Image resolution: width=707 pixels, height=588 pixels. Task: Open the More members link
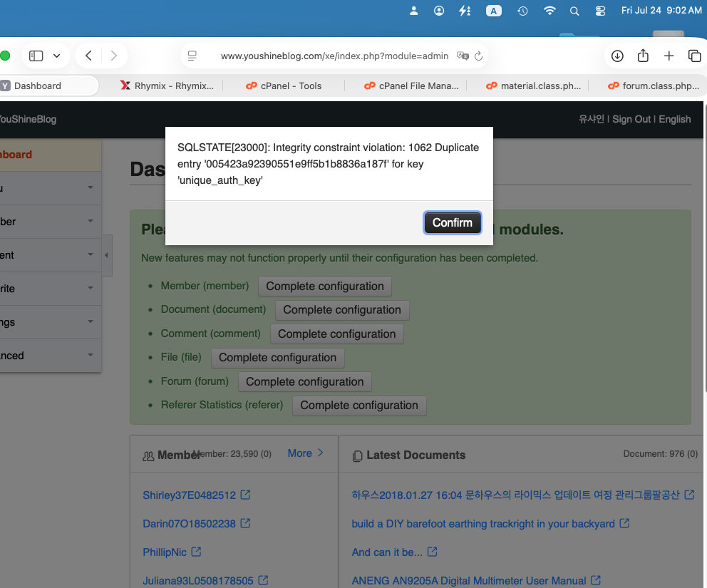click(x=305, y=453)
